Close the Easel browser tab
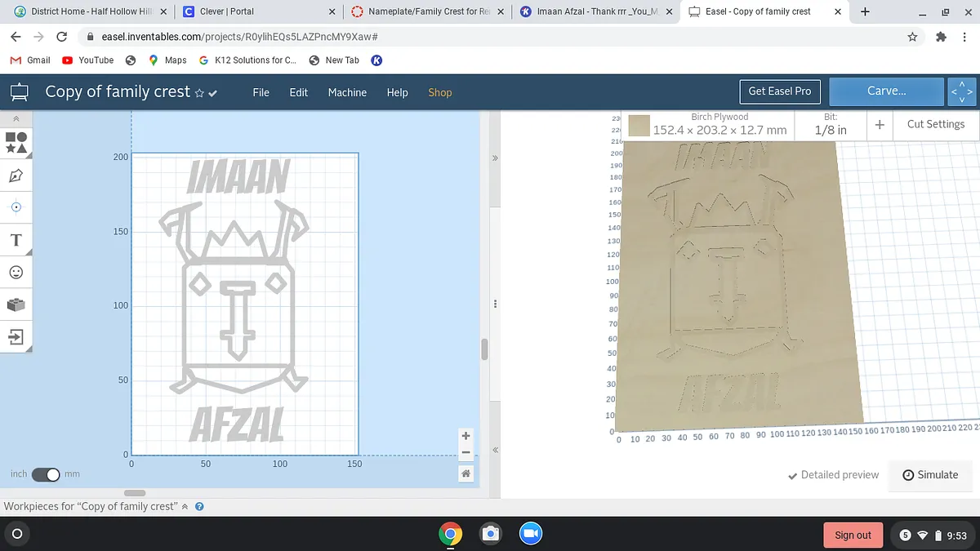The image size is (980, 551). click(x=837, y=11)
